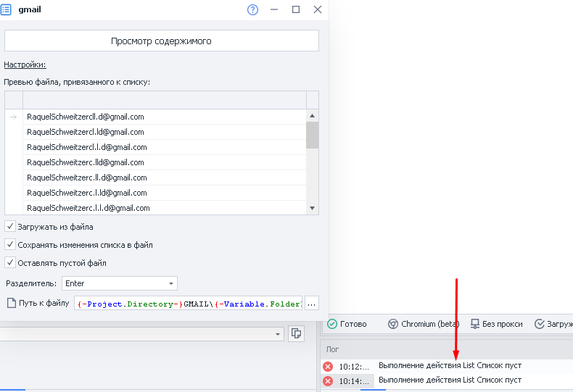
Task: Click the red error icon of the 10:14 log entry
Action: (x=328, y=381)
